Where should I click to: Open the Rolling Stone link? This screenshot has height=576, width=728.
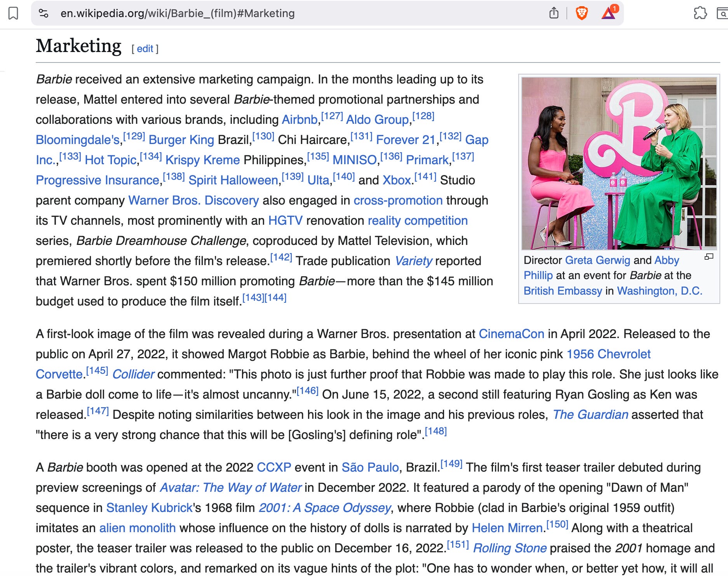(510, 548)
